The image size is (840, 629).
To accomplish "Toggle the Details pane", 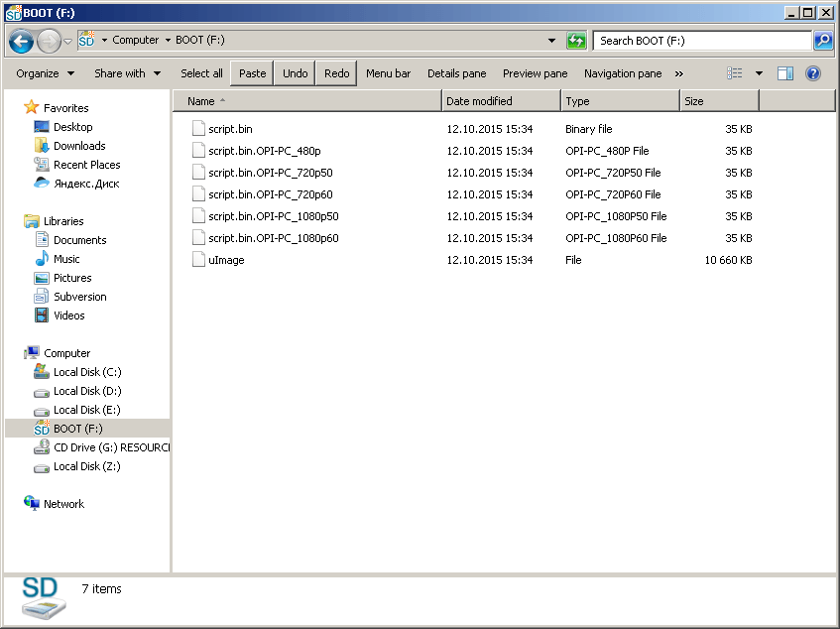I will point(456,73).
